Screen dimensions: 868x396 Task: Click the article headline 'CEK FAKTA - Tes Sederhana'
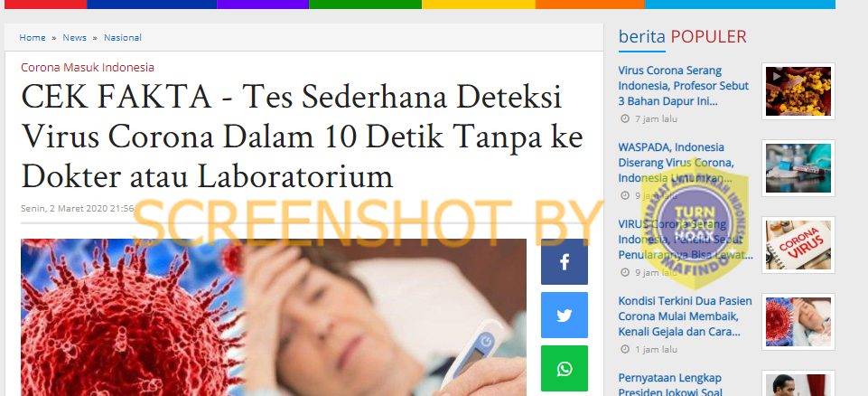click(x=302, y=137)
